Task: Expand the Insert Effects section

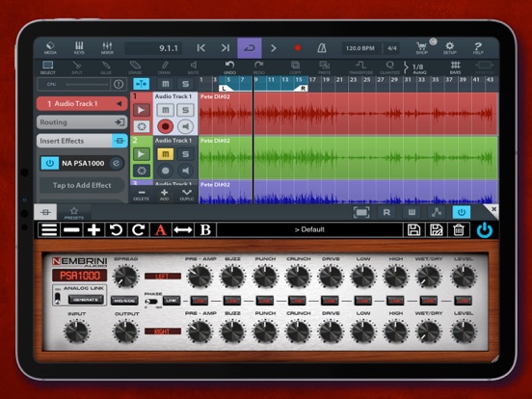Action: pos(82,141)
